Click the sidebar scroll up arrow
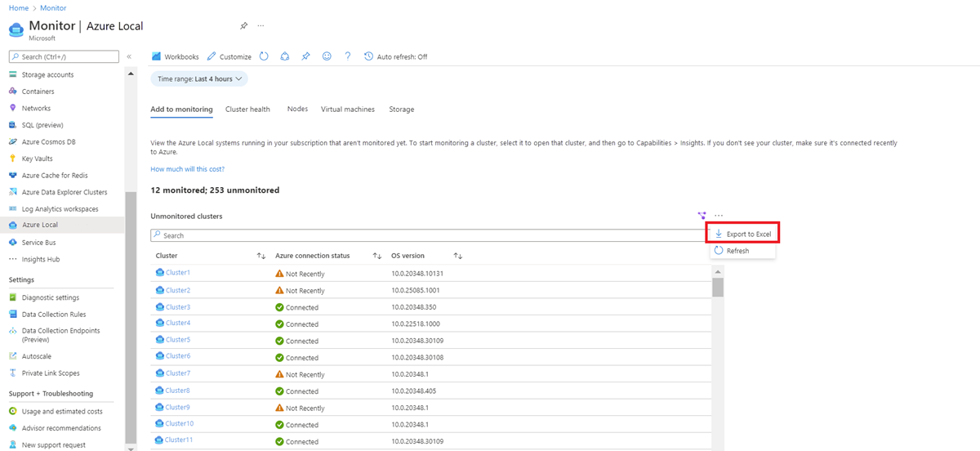980x451 pixels. [130, 74]
